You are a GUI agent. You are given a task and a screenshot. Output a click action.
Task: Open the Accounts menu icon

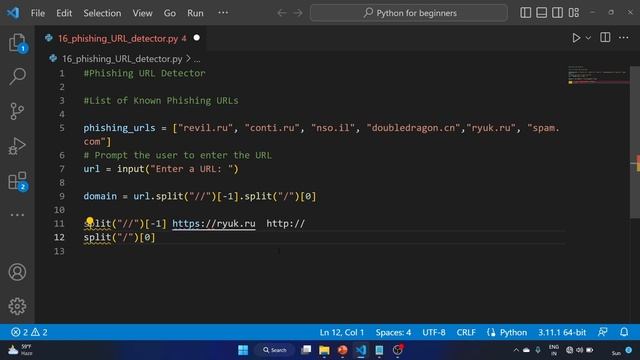tap(17, 272)
